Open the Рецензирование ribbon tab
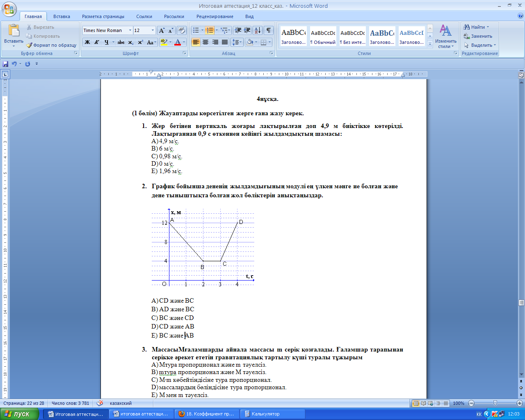Viewport: 525px width, 420px height. click(215, 16)
